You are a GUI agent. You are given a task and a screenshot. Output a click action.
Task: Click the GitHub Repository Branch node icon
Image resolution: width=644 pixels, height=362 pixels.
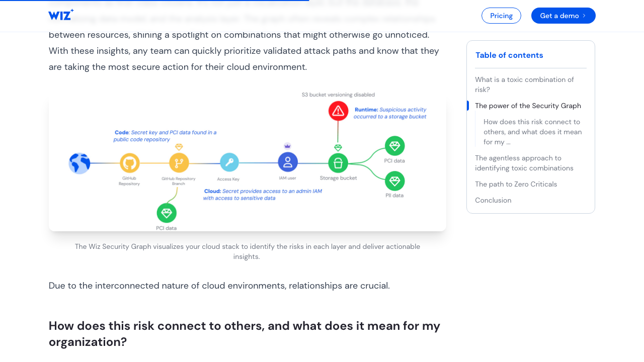tap(179, 163)
